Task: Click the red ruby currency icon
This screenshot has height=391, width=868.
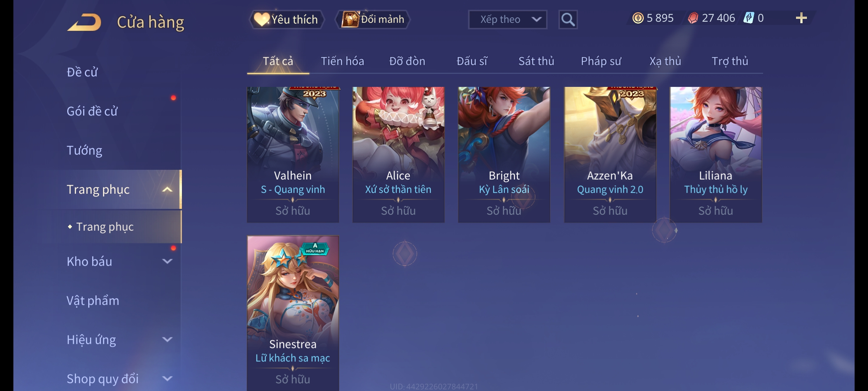Action: tap(693, 18)
